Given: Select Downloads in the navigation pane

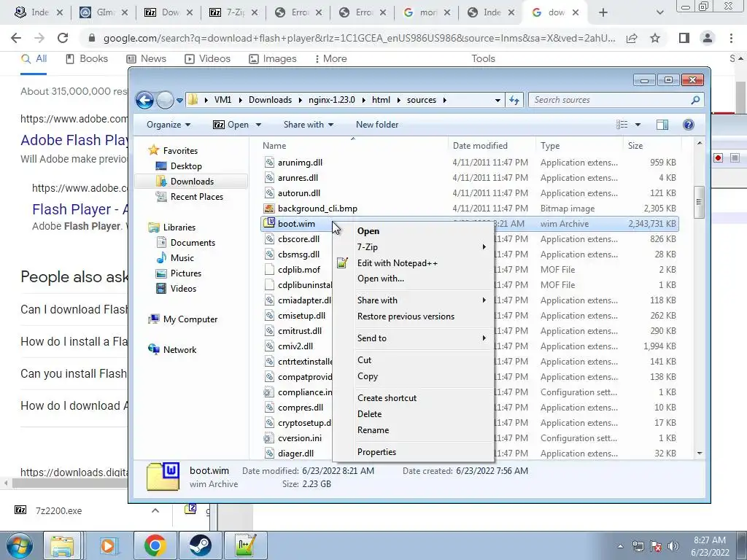Looking at the screenshot, I should 192,182.
